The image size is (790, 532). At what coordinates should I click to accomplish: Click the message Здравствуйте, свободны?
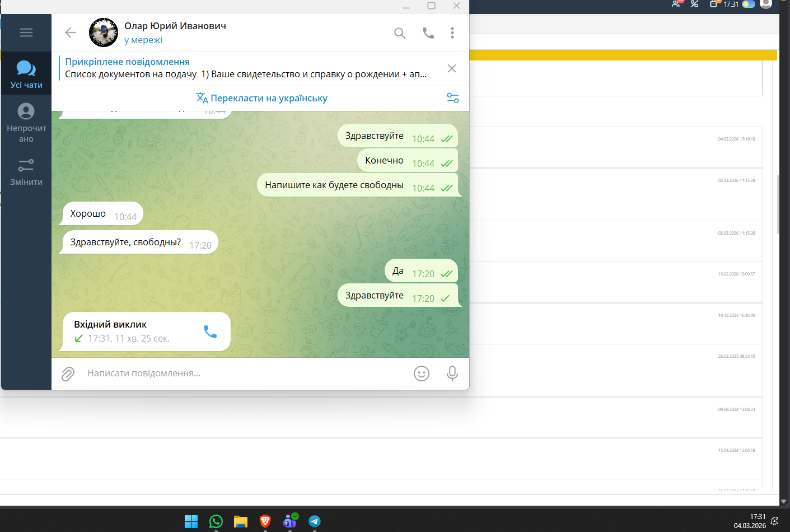(x=139, y=242)
